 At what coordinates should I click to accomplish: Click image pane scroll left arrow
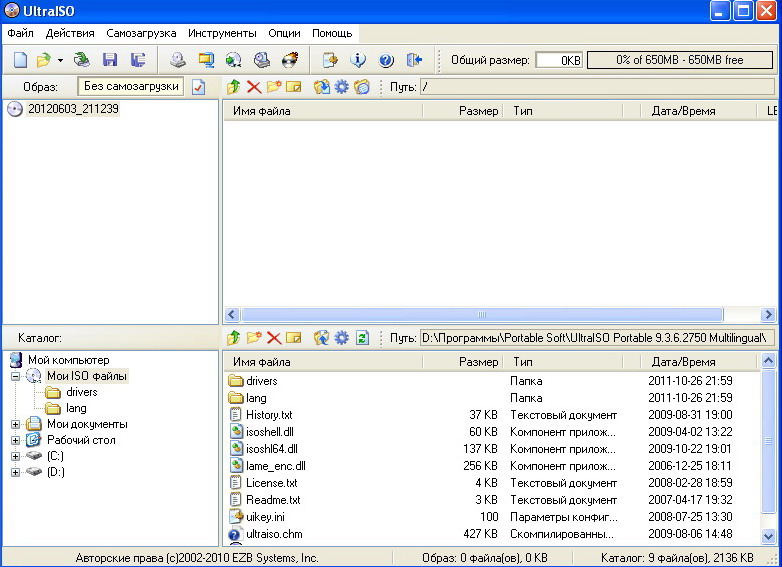tap(231, 315)
